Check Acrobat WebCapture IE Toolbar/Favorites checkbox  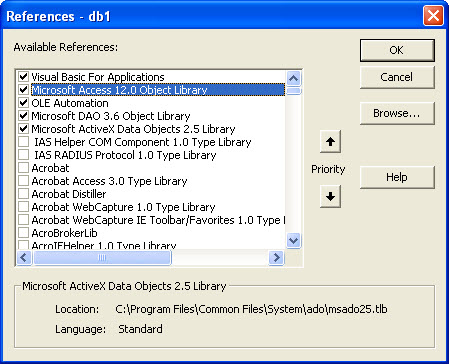(23, 220)
